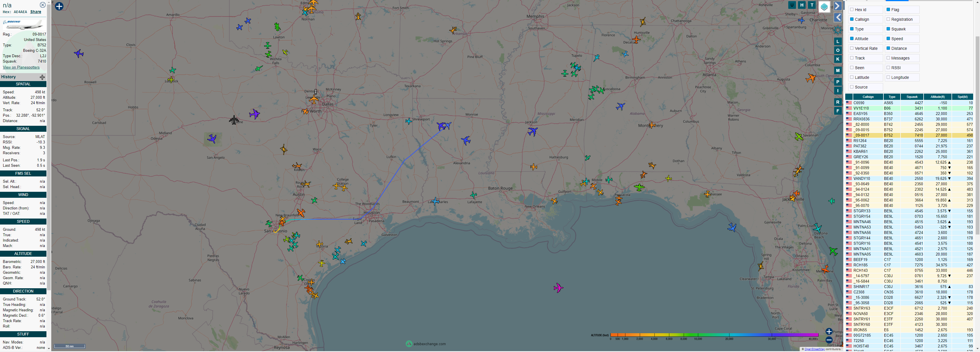The image size is (980, 352).
Task: Enable the Longitude column checkbox
Action: (888, 77)
